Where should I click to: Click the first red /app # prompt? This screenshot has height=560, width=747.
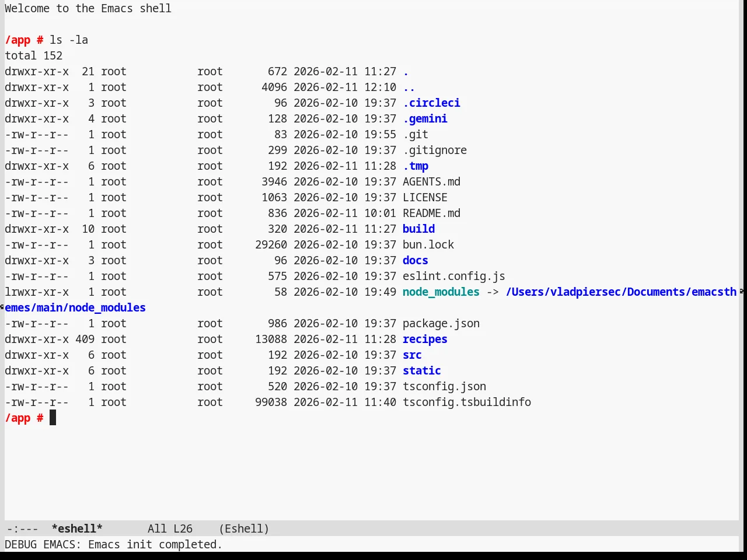(24, 40)
